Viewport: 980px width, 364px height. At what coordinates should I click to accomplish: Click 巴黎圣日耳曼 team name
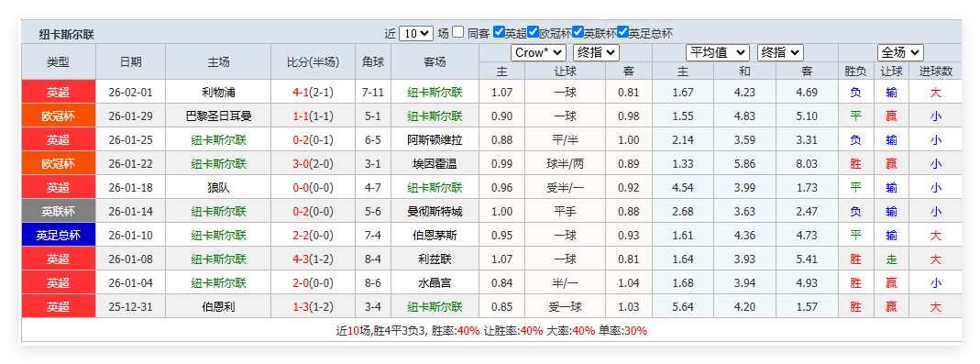pyautogui.click(x=218, y=116)
